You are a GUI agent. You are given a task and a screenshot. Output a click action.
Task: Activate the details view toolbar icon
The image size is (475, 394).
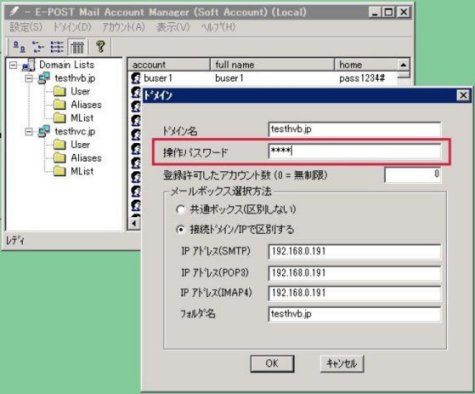pos(77,47)
